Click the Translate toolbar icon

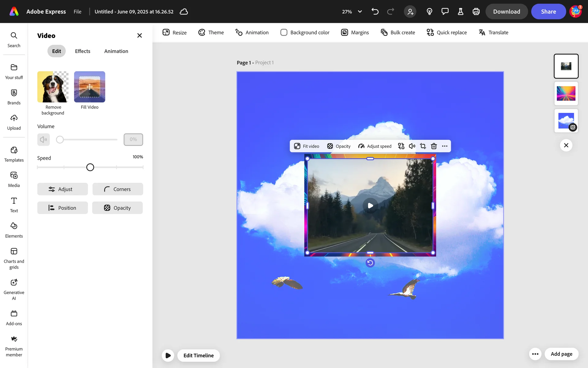click(482, 33)
